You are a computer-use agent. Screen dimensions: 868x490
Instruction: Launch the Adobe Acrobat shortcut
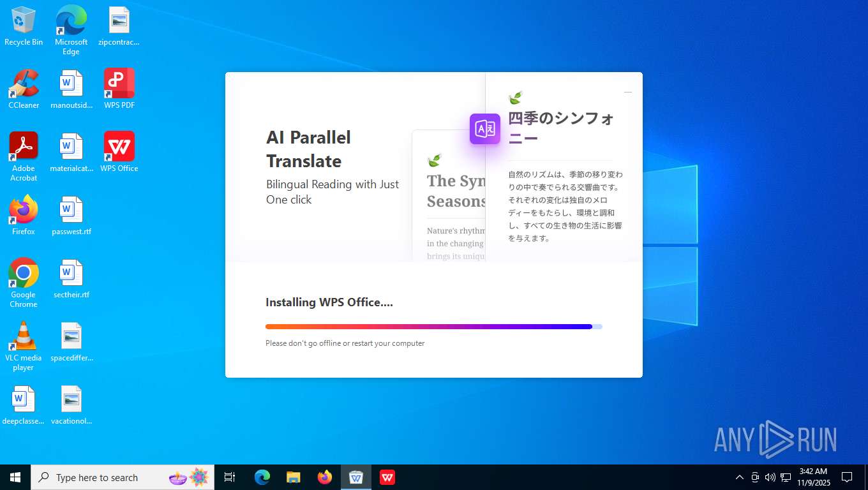[24, 157]
